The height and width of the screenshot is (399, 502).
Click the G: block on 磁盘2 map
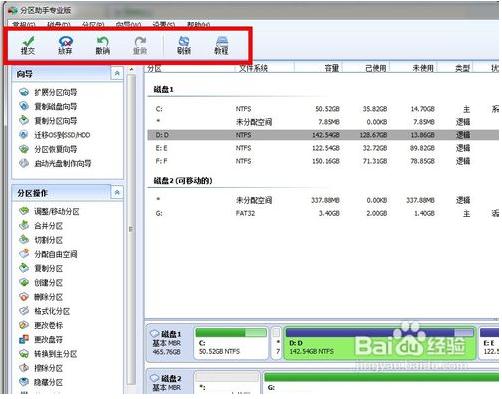click(381, 382)
